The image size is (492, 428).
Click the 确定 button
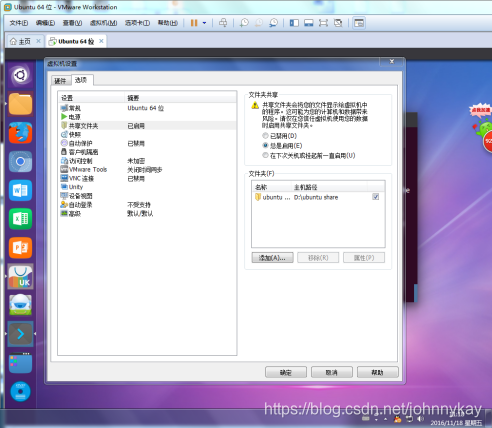[x=286, y=372]
